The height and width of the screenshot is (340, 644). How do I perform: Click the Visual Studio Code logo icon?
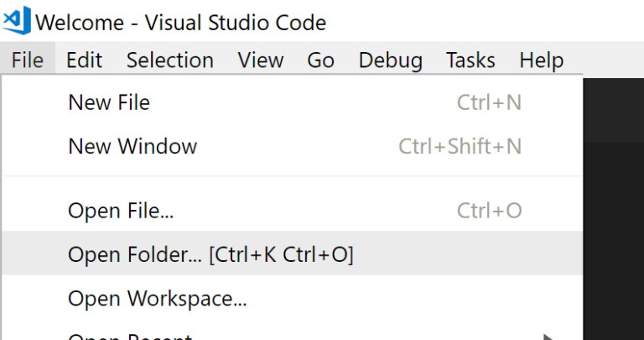[x=17, y=19]
